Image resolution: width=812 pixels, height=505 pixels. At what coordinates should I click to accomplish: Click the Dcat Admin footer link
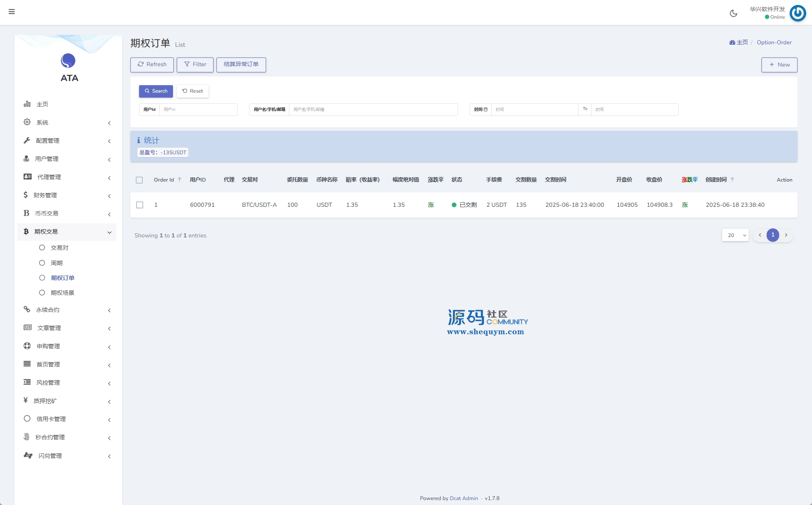pyautogui.click(x=464, y=498)
